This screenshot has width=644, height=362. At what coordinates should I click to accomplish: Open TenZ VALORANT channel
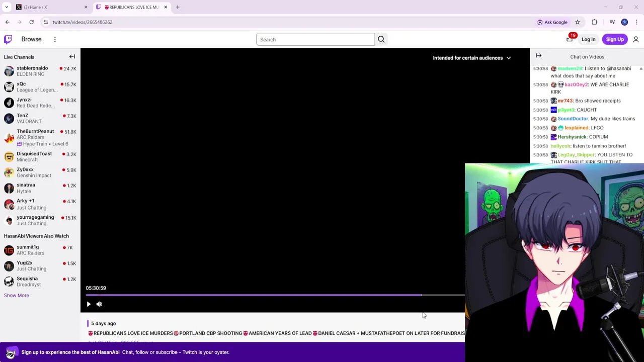pos(40,118)
